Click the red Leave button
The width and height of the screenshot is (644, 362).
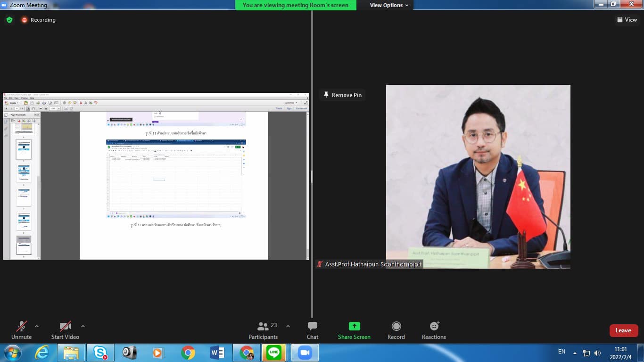point(623,330)
